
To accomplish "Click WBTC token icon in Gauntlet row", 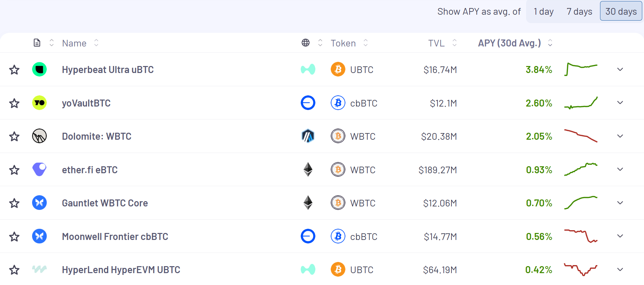I will pos(338,203).
